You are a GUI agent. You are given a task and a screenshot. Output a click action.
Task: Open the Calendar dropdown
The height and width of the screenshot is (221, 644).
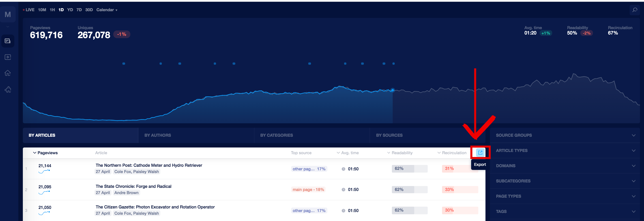point(107,10)
